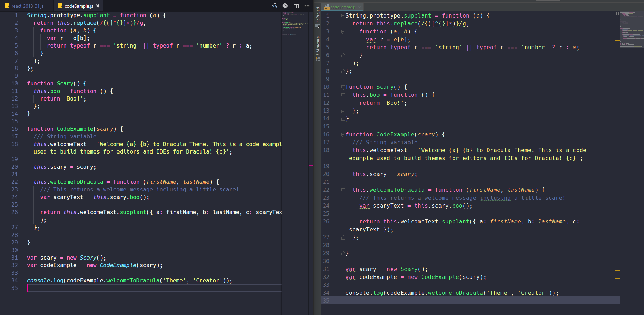This screenshot has height=315, width=644.
Task: Collapse CodeExample fold at WebStorm line 16
Action: point(343,135)
